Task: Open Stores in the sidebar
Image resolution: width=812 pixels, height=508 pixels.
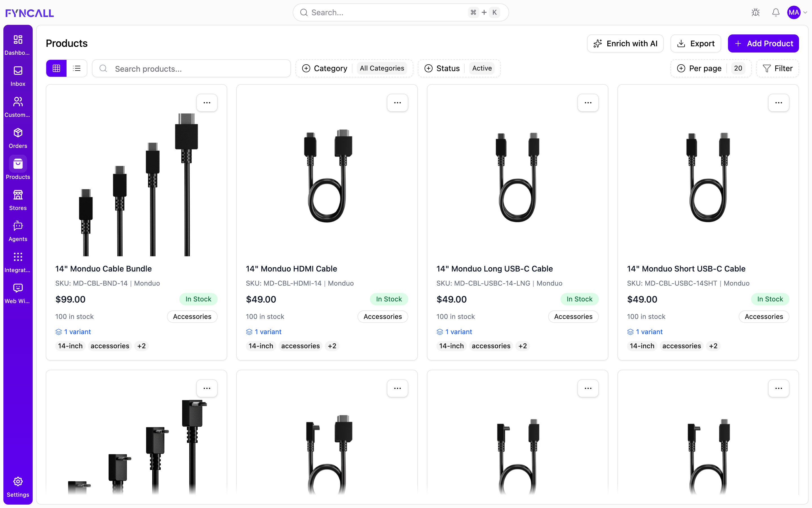Action: (x=18, y=200)
